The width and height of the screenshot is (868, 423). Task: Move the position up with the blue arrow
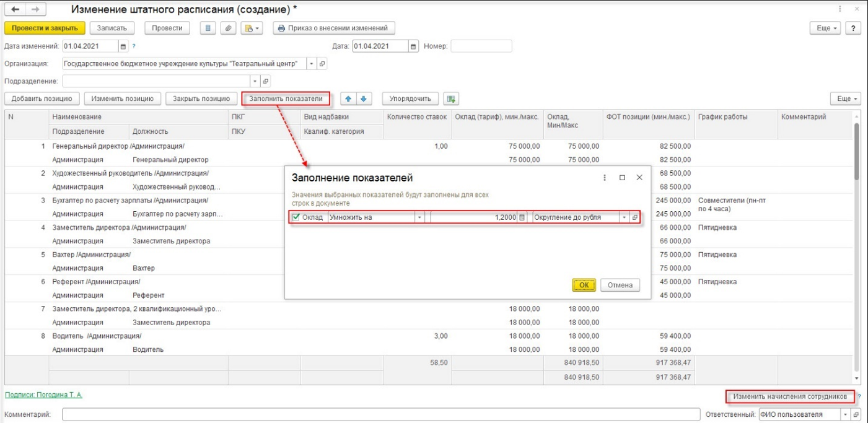pos(348,98)
